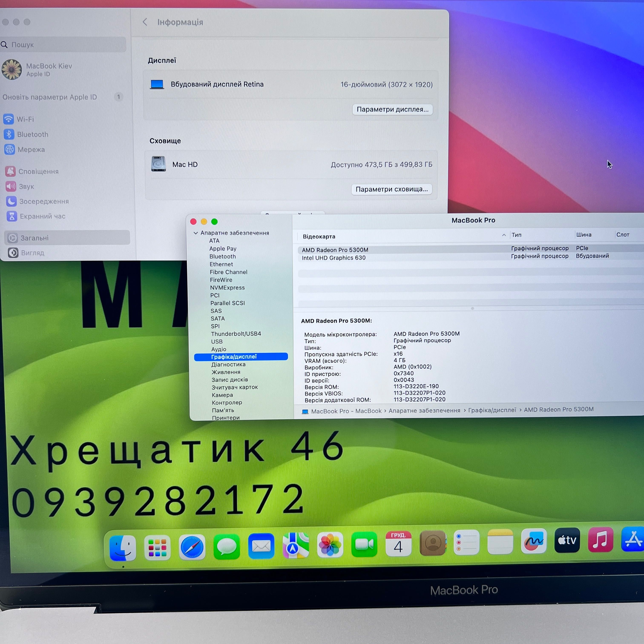Screen dimensions: 644x644
Task: Select Аудіо tree item
Action: 219,349
